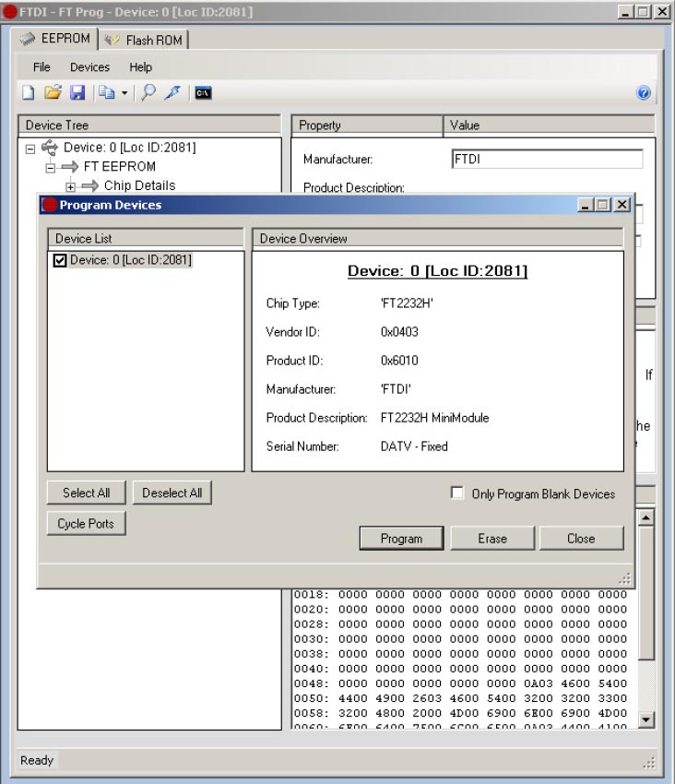The image size is (675, 784).
Task: Click the Device Overview heading Device: 0
Action: tap(437, 271)
